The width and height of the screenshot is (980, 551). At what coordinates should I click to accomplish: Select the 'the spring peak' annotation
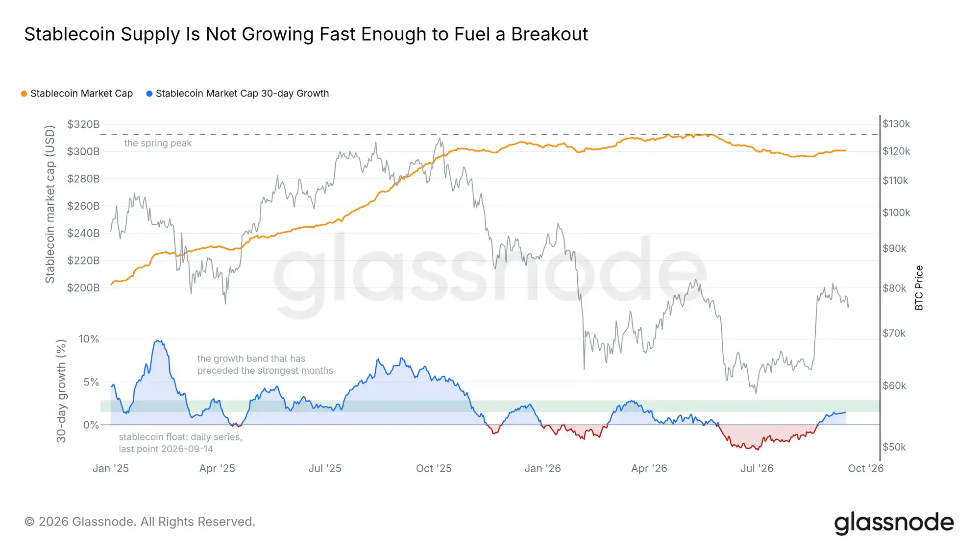[158, 143]
